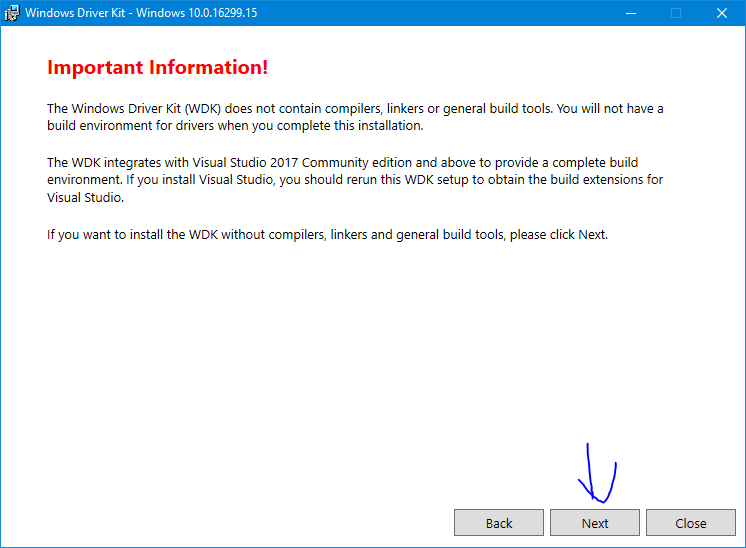This screenshot has height=548, width=746.
Task: Click the Close button at bottom
Action: tap(691, 523)
